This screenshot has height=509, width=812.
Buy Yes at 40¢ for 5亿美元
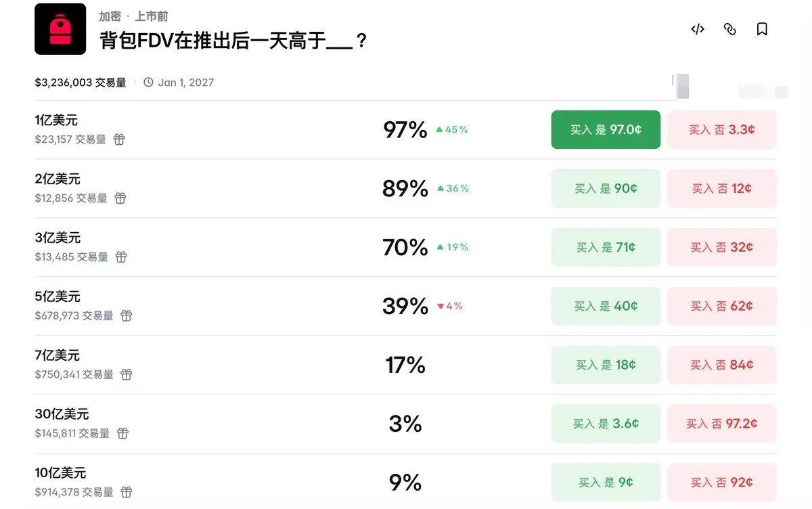[x=606, y=307]
